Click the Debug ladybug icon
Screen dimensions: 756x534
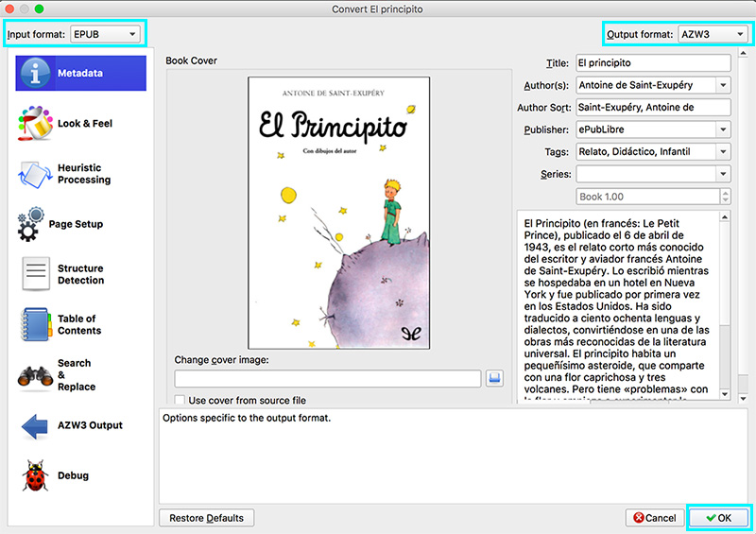coord(35,475)
